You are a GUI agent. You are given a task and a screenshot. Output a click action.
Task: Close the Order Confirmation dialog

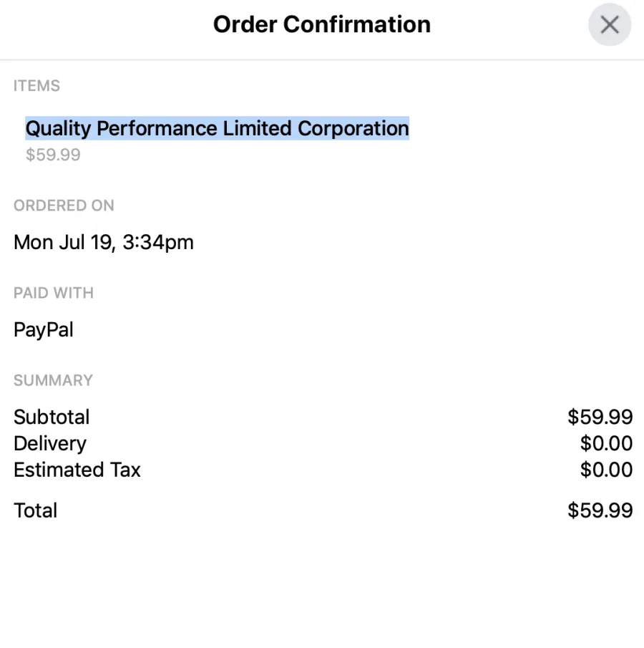tap(610, 25)
